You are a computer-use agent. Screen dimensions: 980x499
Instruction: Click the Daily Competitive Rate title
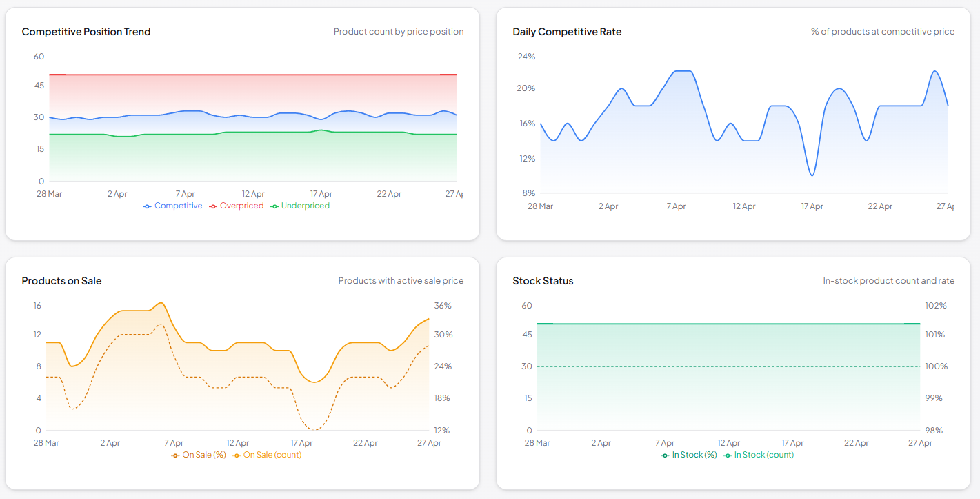click(567, 31)
